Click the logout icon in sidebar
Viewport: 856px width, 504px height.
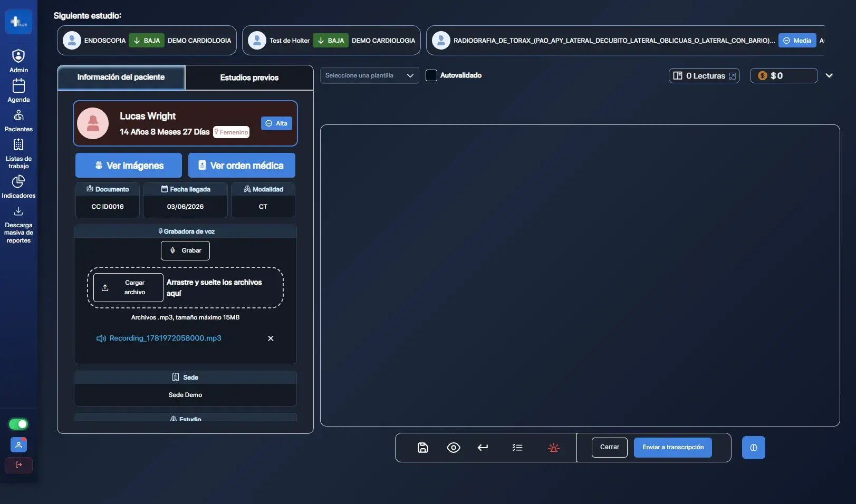click(x=18, y=465)
